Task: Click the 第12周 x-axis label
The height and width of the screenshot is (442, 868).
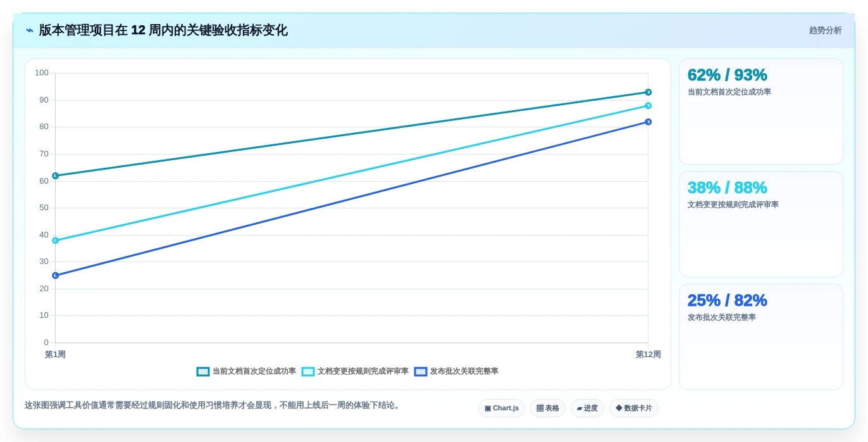Action: pos(648,355)
